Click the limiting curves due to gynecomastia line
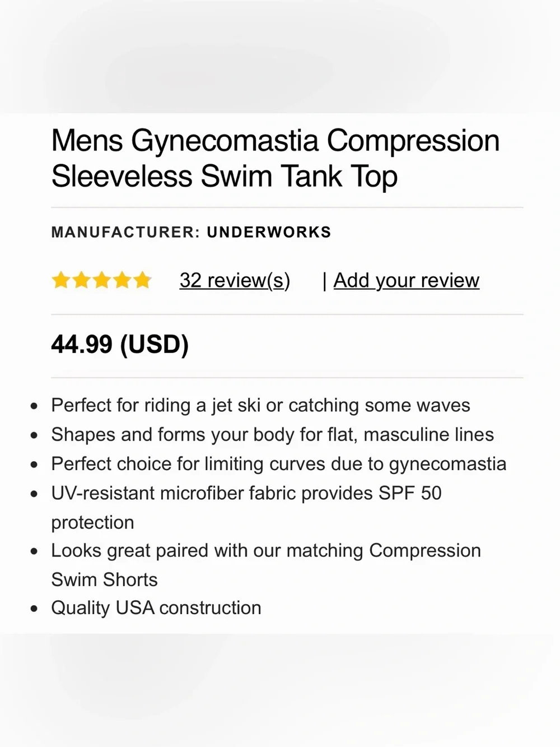Screen dimensions: 560x747 (279, 463)
